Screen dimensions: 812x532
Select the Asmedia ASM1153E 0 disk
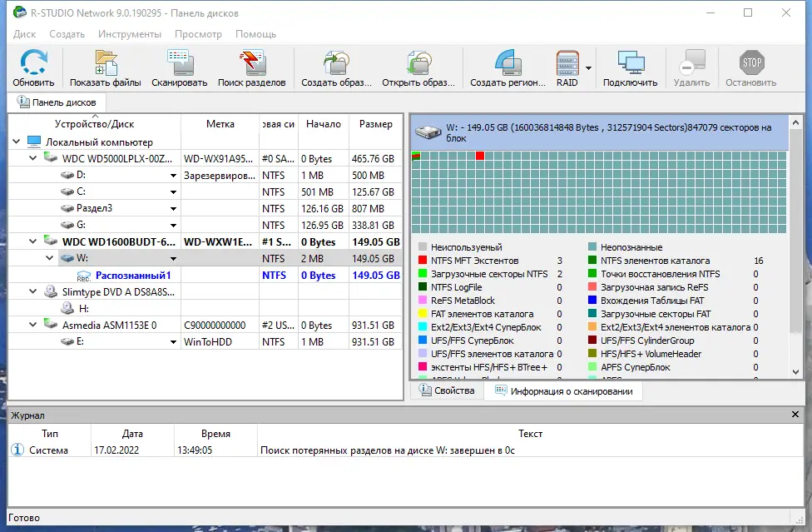[x=109, y=326]
